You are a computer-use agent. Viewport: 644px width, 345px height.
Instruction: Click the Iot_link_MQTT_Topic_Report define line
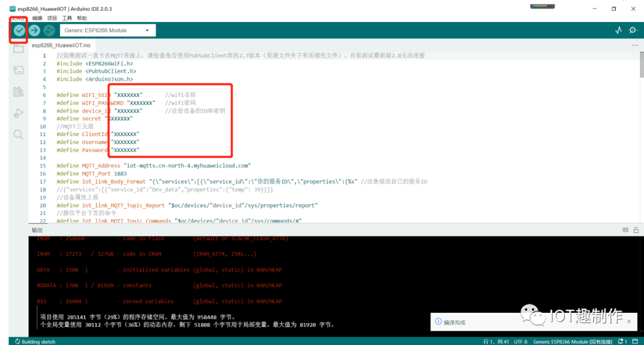(x=187, y=205)
